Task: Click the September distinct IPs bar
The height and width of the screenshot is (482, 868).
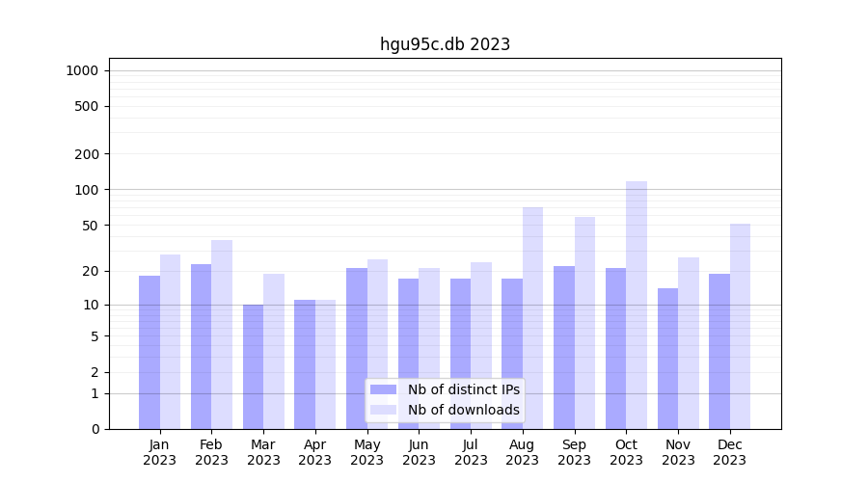Action: 564,347
